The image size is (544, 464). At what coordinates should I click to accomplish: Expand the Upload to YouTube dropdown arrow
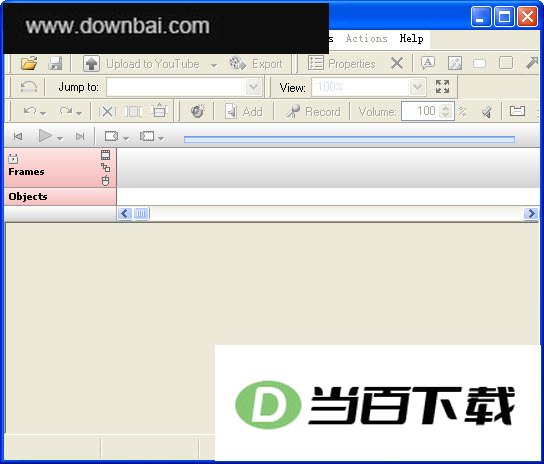pyautogui.click(x=214, y=65)
